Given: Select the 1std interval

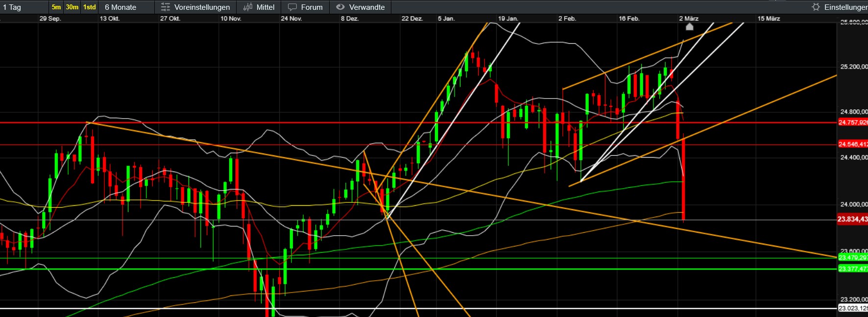Looking at the screenshot, I should point(89,7).
